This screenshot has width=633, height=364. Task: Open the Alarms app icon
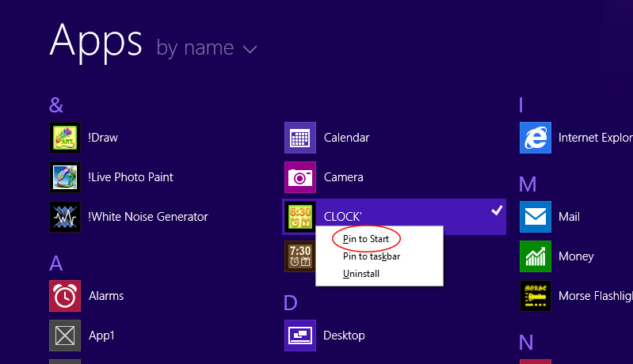[65, 295]
